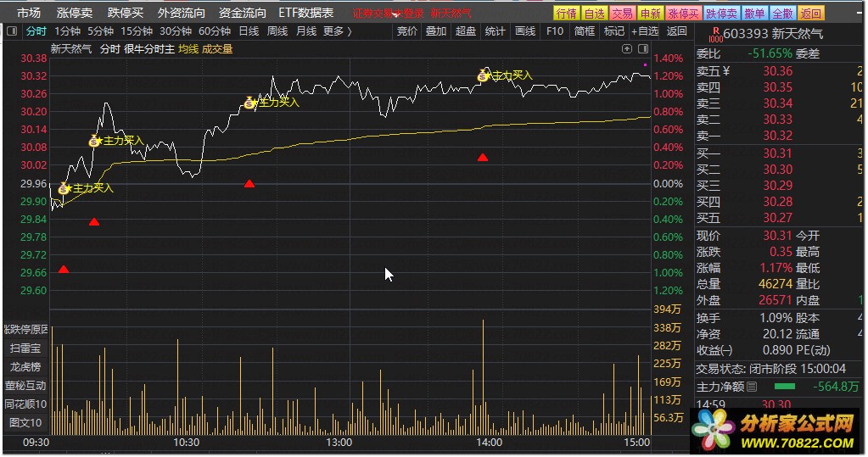The image size is (868, 457).
Task: Click the 超盘 toolbar item
Action: point(466,31)
